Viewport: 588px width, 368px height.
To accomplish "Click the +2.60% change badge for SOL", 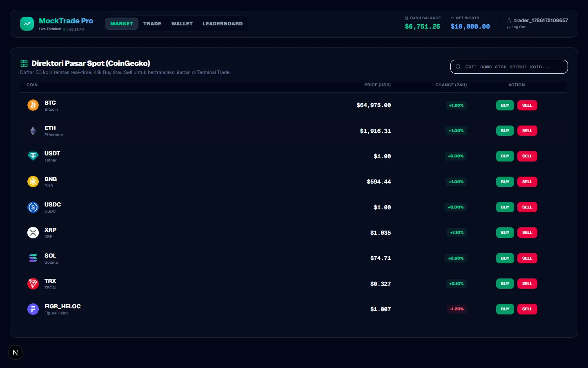I will point(456,258).
